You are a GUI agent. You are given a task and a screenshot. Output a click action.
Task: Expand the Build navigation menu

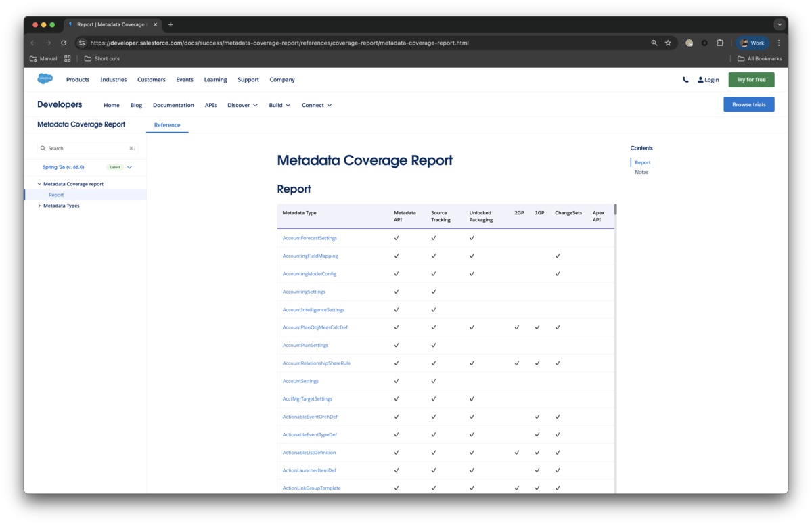pyautogui.click(x=279, y=105)
